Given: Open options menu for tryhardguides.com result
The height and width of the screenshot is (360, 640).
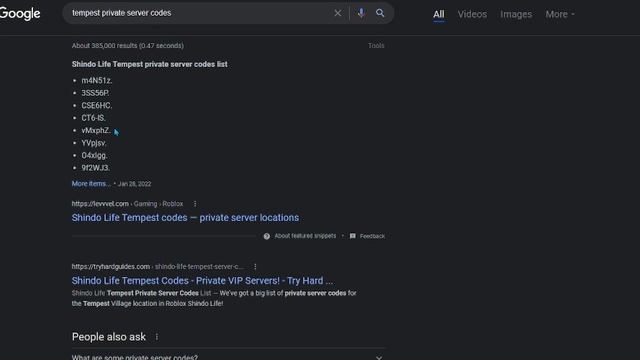Looking at the screenshot, I should [x=255, y=267].
